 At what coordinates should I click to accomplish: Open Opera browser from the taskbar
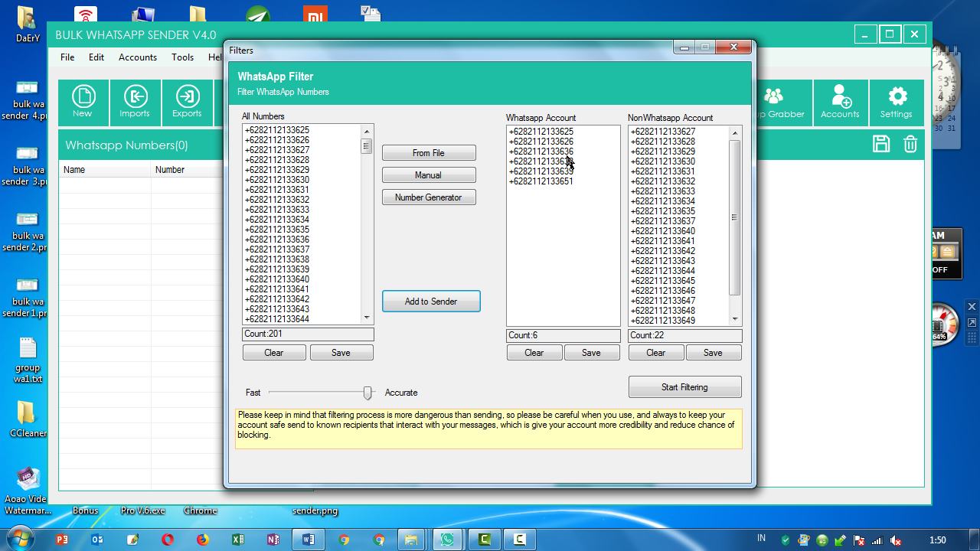pyautogui.click(x=168, y=540)
